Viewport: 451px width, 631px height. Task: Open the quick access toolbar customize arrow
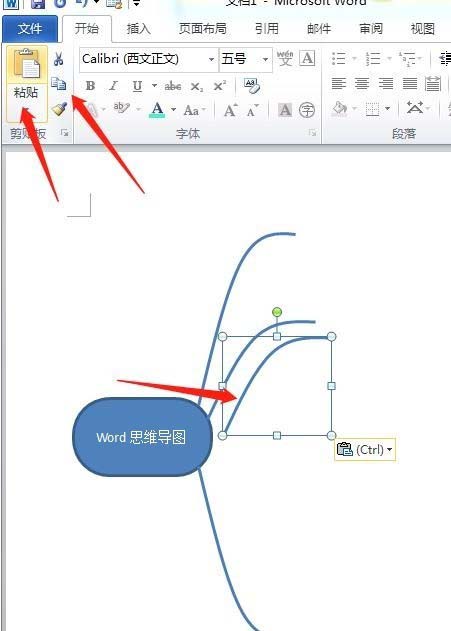click(x=136, y=4)
